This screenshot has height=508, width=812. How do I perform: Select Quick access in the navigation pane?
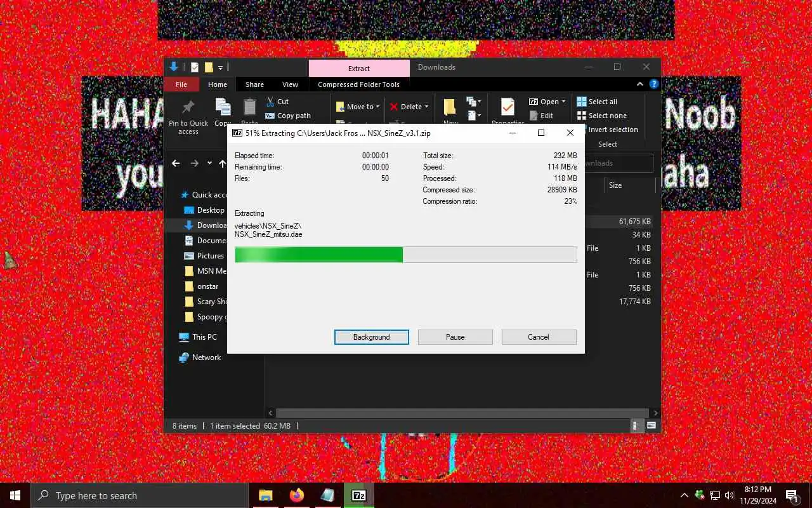[204, 195]
